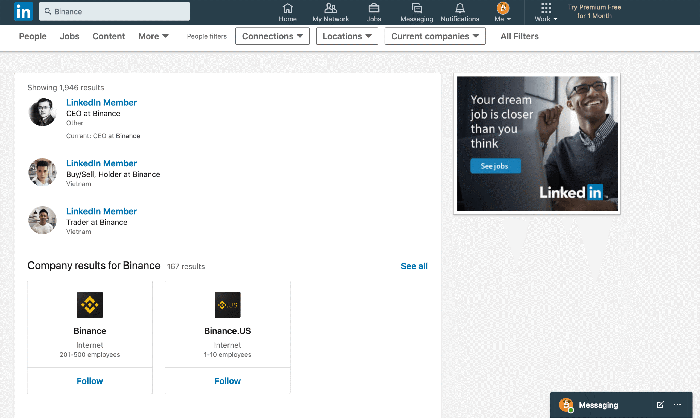This screenshot has height=418, width=700.
Task: Open LinkedIn Member Trader at Binance profile
Action: (101, 211)
